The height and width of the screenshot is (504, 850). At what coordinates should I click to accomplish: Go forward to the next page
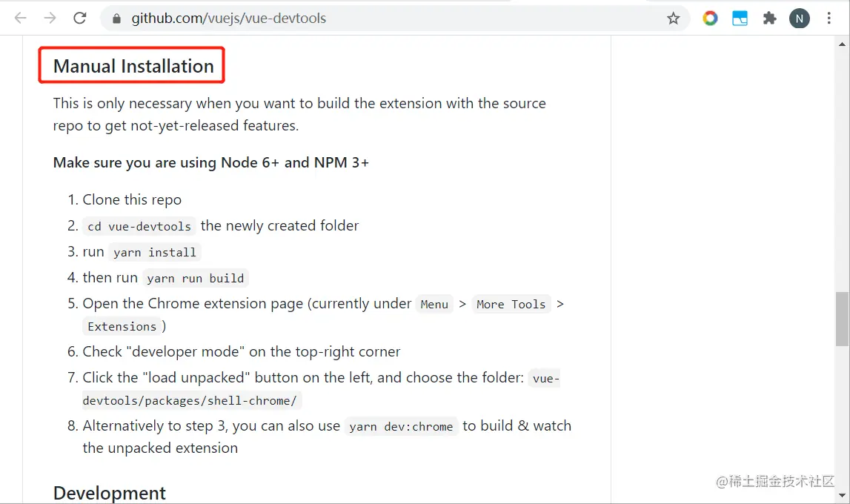[50, 18]
